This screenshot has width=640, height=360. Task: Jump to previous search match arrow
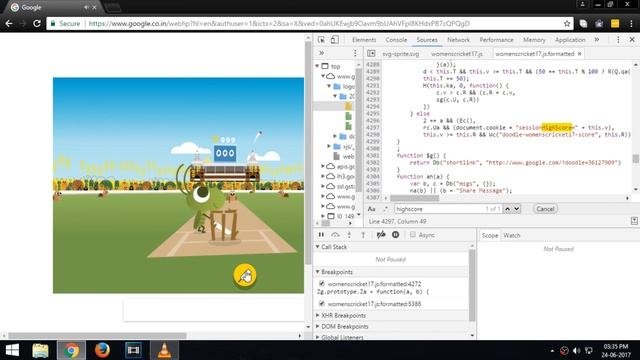pyautogui.click(x=507, y=209)
